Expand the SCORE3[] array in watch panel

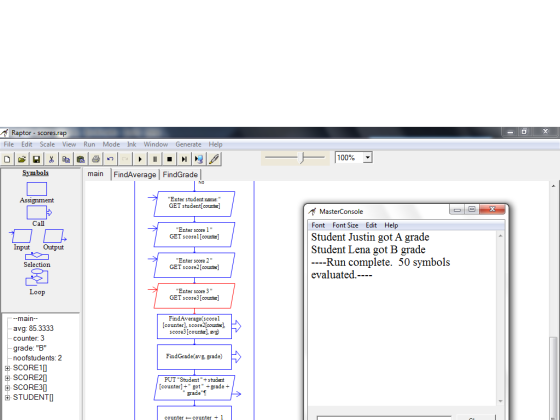(x=8, y=388)
